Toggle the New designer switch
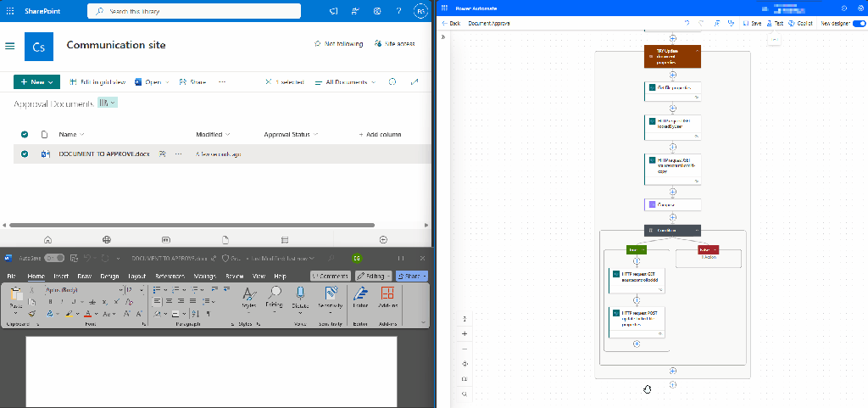Viewport: 868px width, 408px height. (859, 23)
